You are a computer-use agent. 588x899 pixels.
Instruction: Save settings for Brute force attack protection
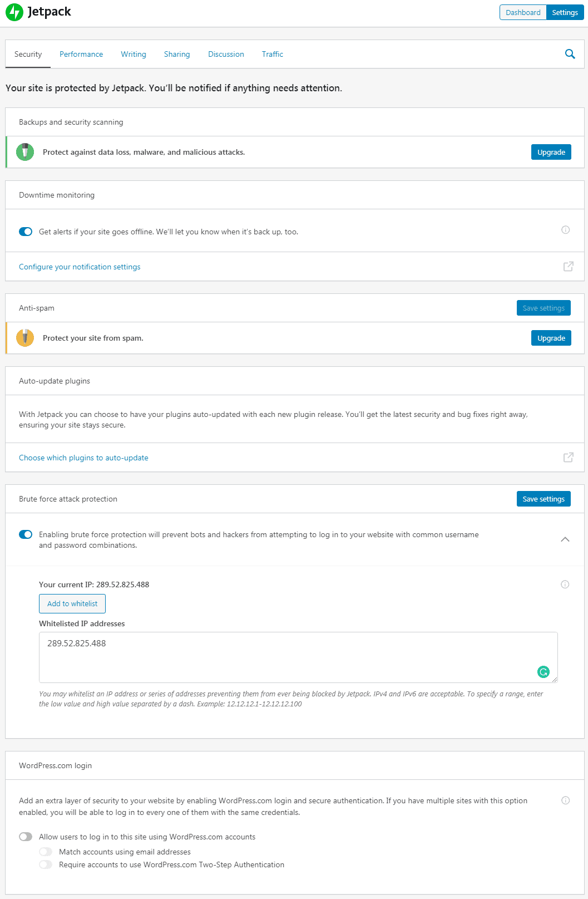(543, 499)
